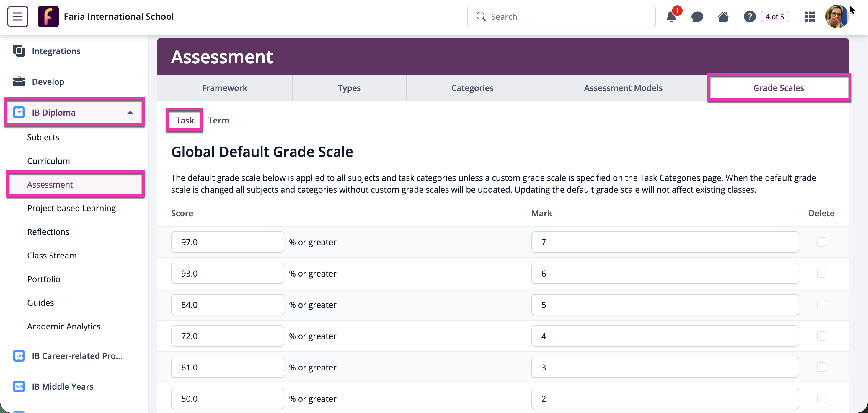Viewport: 868px width, 413px height.
Task: Click score field containing 50.0
Action: click(x=227, y=399)
